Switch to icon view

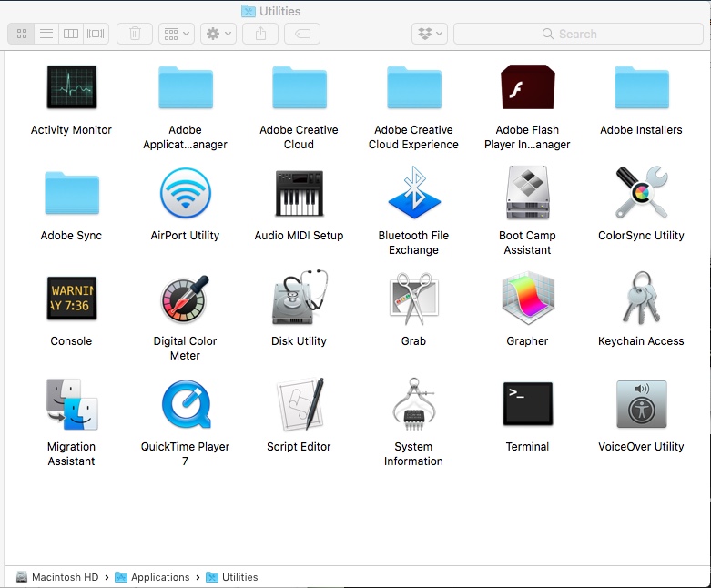21,34
